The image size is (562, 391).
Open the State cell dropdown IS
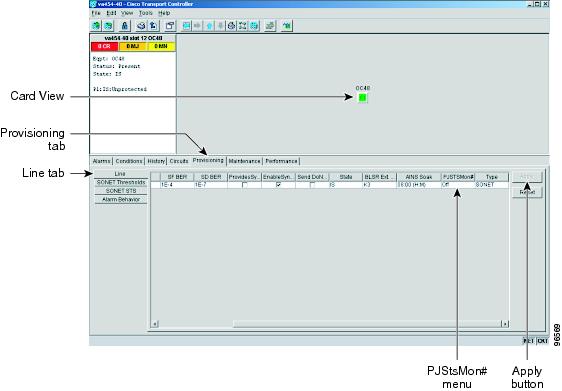pos(346,185)
